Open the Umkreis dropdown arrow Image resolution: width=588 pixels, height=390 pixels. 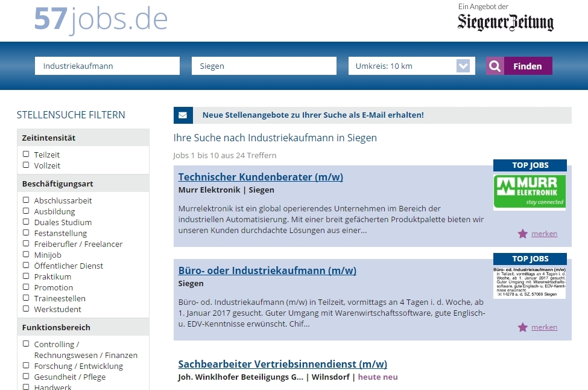coord(463,66)
